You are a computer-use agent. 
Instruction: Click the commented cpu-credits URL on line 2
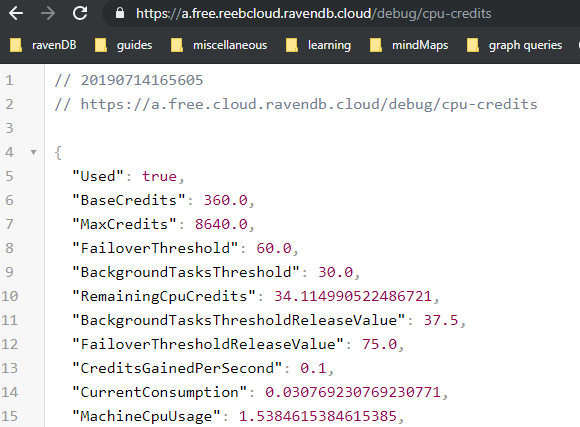point(309,104)
